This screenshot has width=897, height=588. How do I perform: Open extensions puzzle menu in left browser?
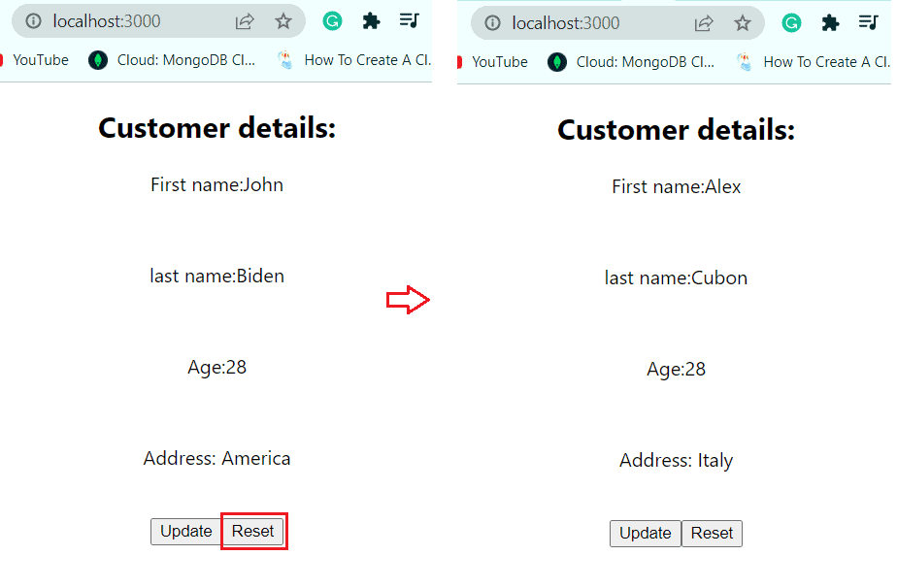pos(371,21)
